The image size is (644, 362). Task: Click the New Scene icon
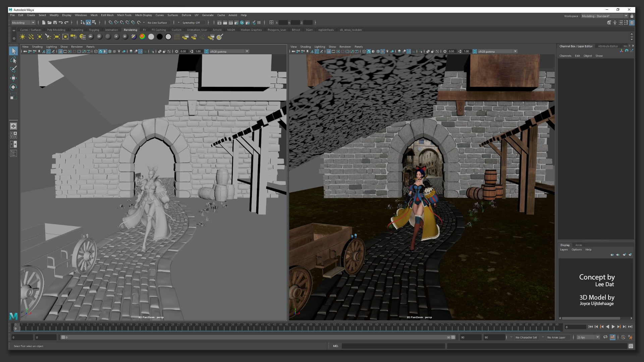pyautogui.click(x=44, y=22)
